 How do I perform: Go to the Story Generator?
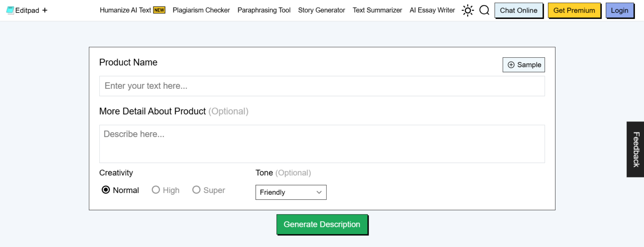tap(322, 10)
